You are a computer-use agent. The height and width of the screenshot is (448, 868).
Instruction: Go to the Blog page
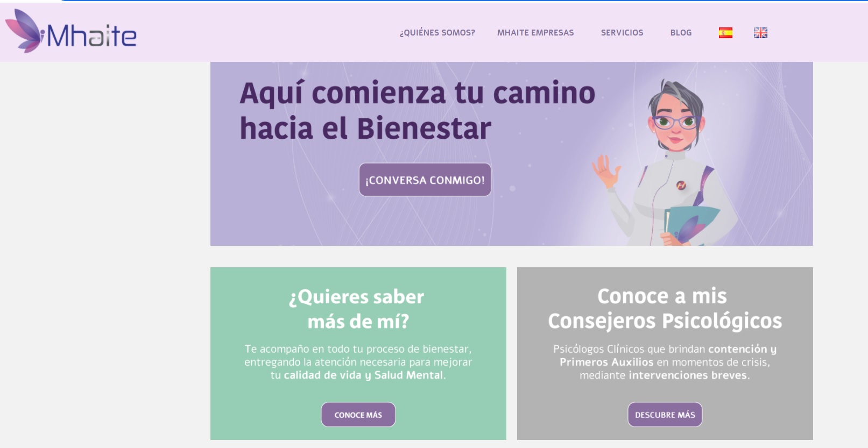(681, 33)
